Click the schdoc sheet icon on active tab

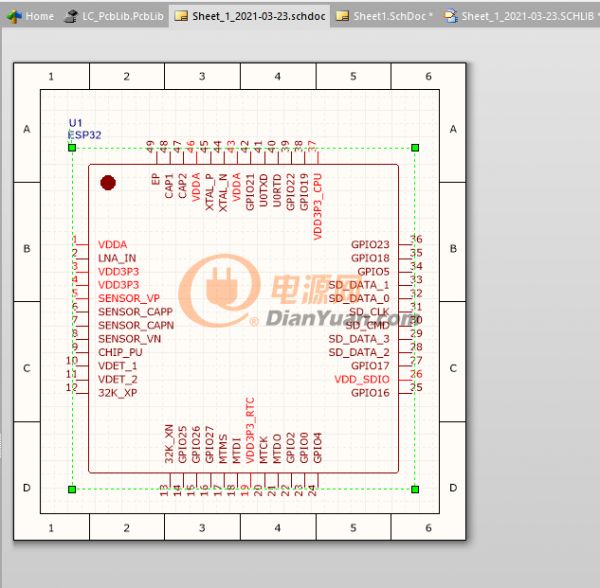(181, 16)
